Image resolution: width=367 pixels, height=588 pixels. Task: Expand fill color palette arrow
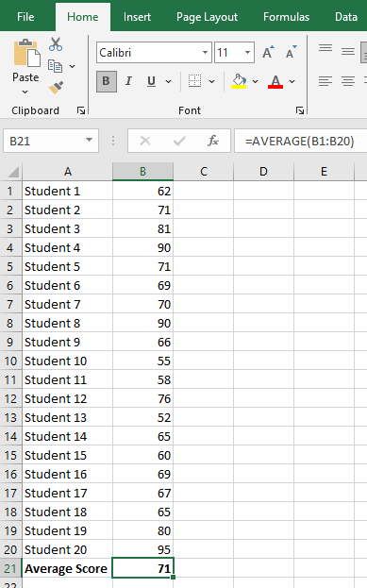256,81
